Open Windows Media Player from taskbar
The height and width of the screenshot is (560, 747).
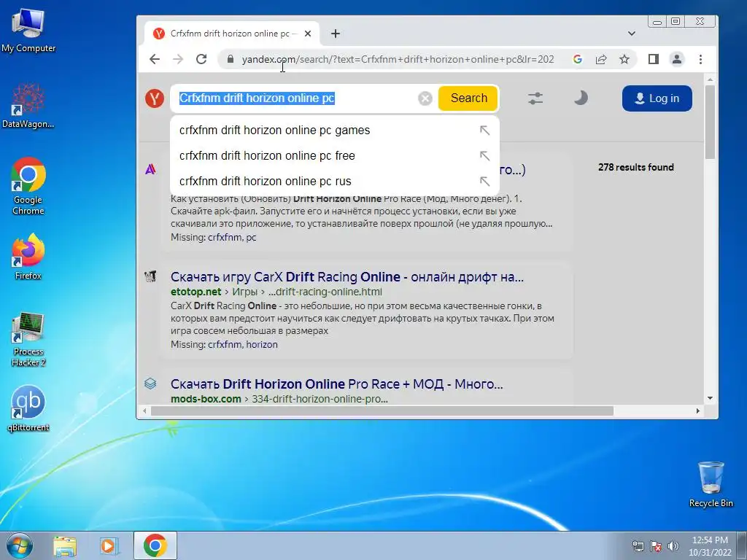(109, 545)
